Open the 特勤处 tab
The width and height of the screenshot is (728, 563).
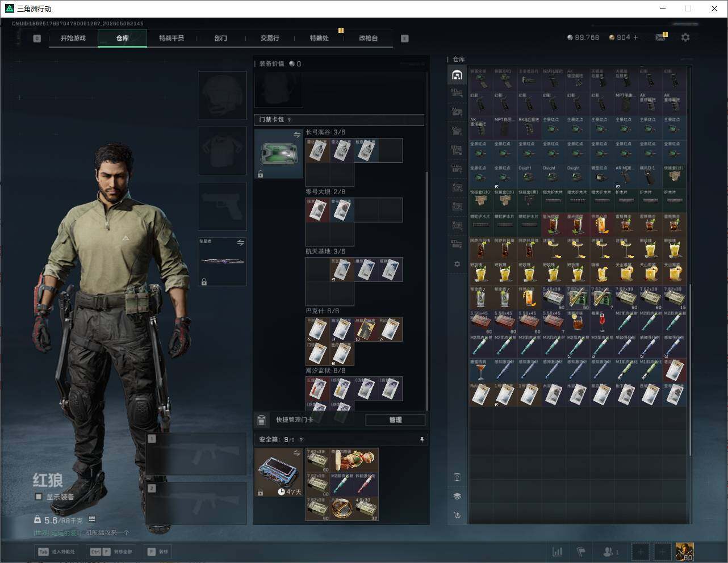pos(319,38)
